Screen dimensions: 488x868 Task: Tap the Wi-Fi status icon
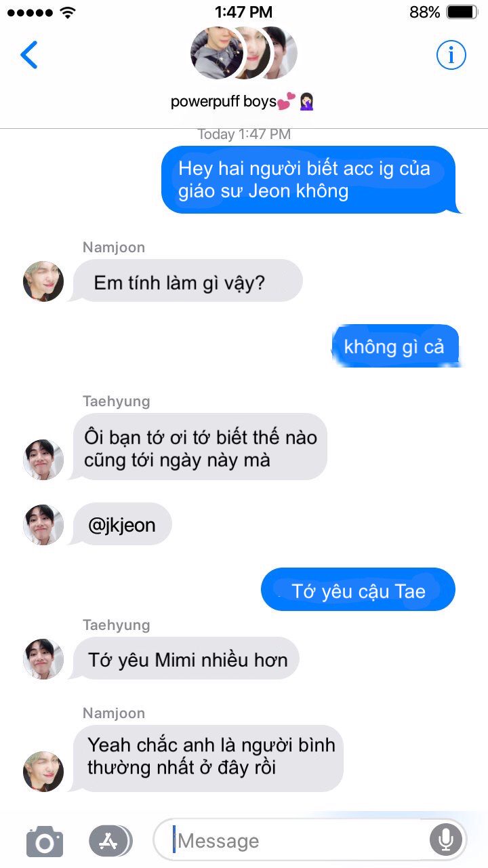(68, 12)
